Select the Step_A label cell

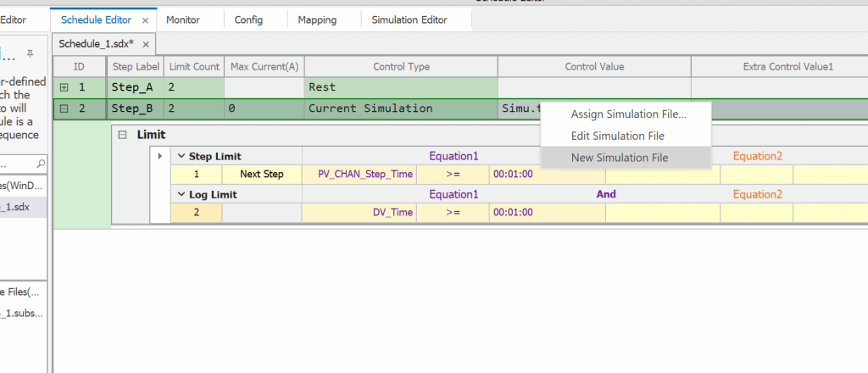click(136, 87)
